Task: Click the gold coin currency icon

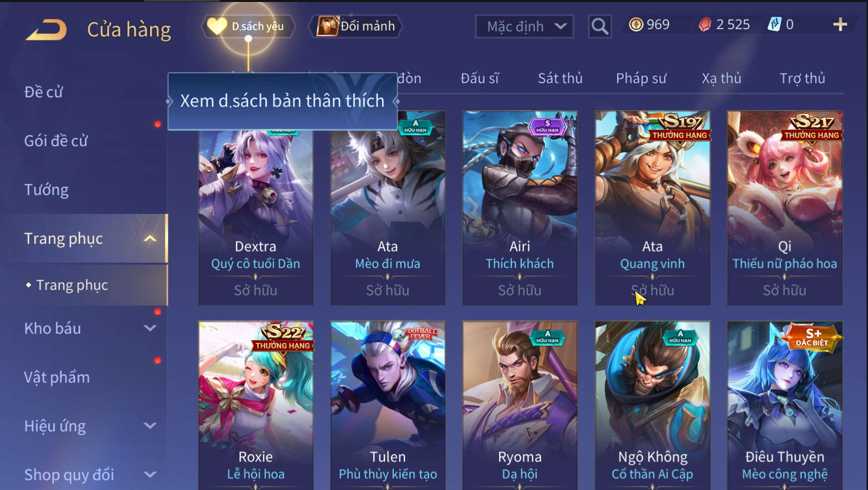Action: coord(636,24)
